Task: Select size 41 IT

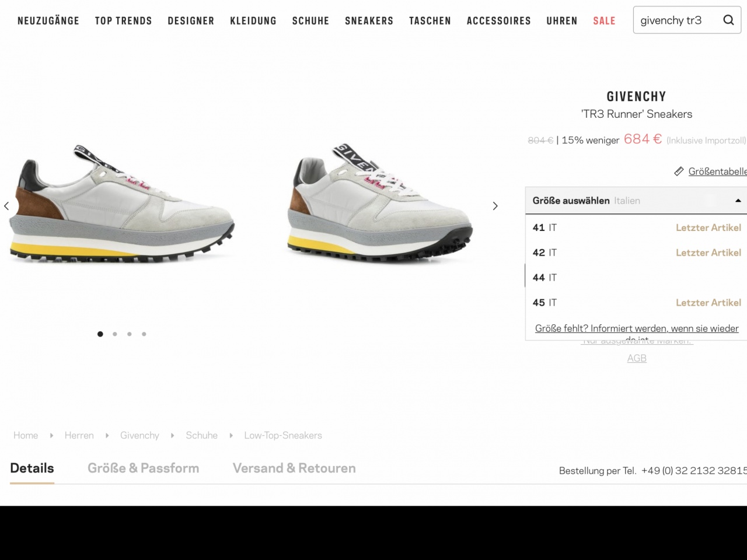Action: pos(637,228)
